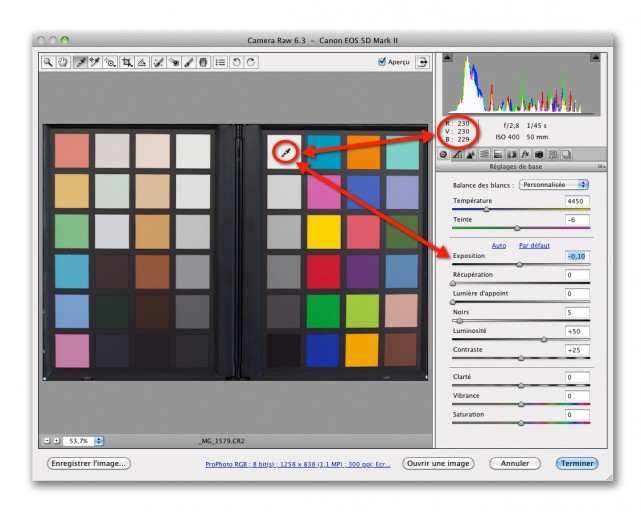The height and width of the screenshot is (512, 641).
Task: Switch to the Detail tab
Action: pos(471,155)
